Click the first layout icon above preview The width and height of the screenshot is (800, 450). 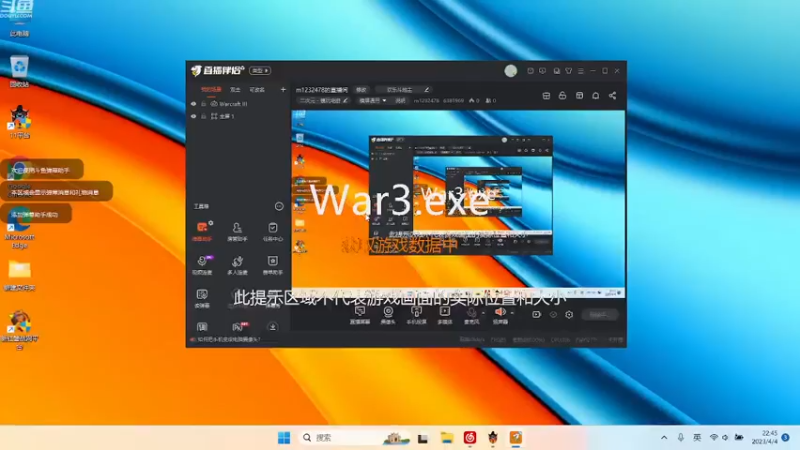546,95
